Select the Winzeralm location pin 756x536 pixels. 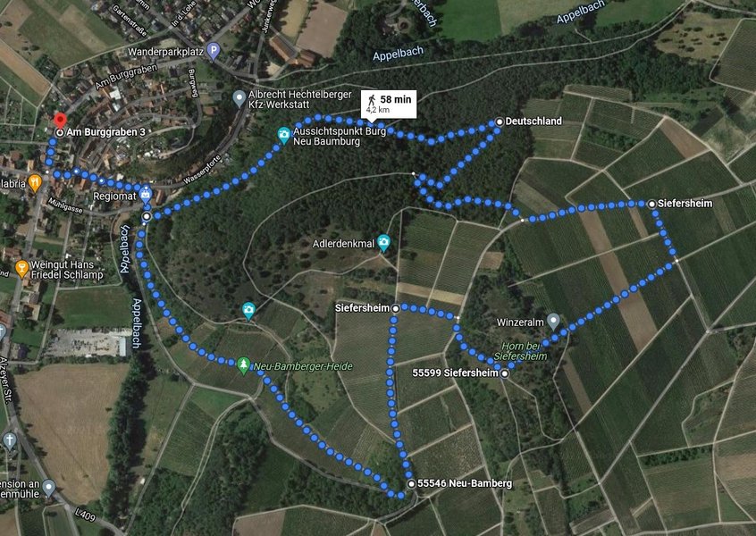point(553,322)
